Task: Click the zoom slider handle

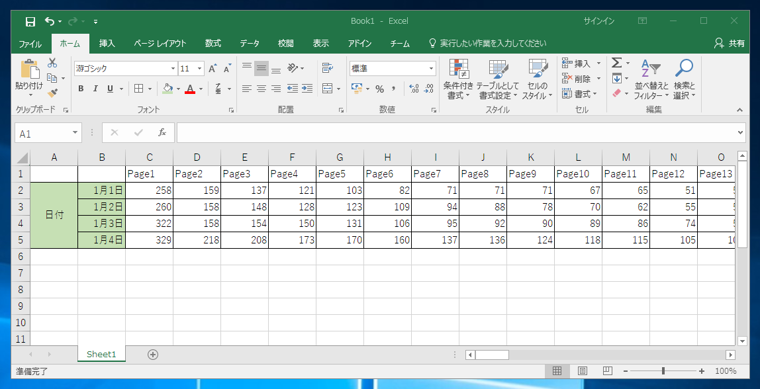Action: pos(663,371)
